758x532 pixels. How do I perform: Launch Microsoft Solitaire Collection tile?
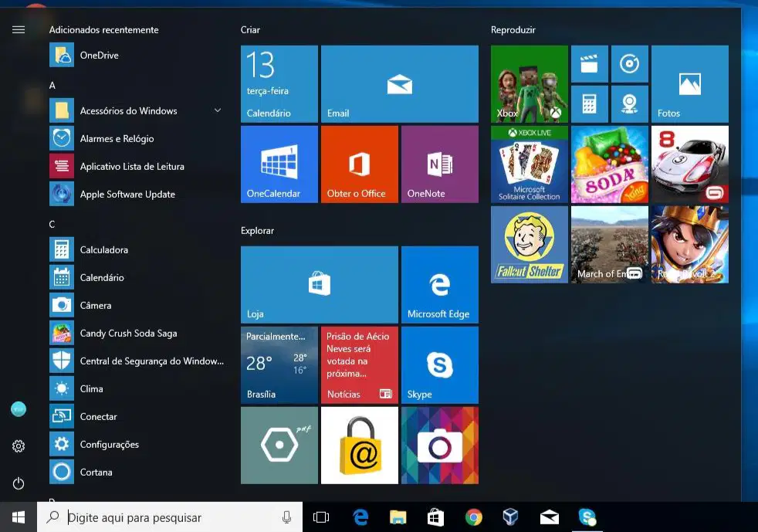(530, 164)
